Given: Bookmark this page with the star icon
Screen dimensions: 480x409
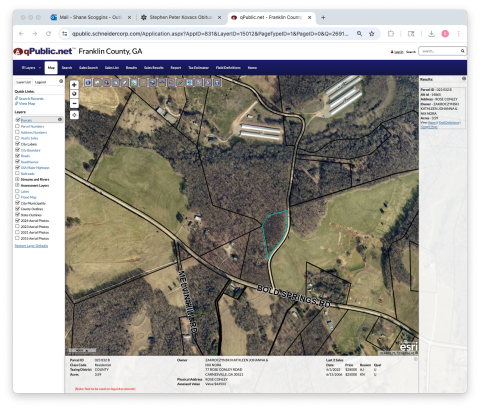Looking at the screenshot, I should coord(372,34).
